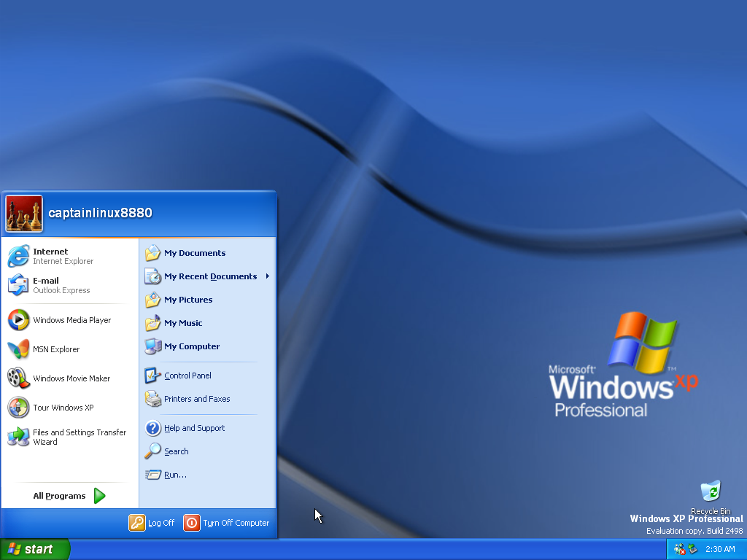The height and width of the screenshot is (560, 747).
Task: Open the My Music folder
Action: click(183, 323)
